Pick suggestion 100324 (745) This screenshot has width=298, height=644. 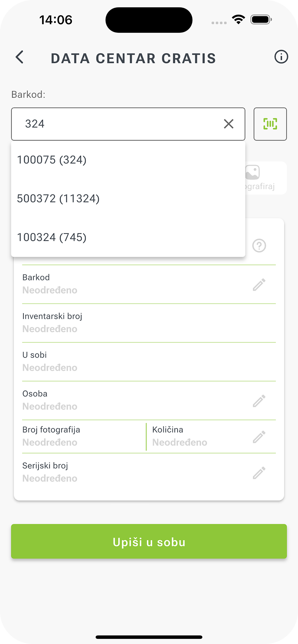coord(52,237)
